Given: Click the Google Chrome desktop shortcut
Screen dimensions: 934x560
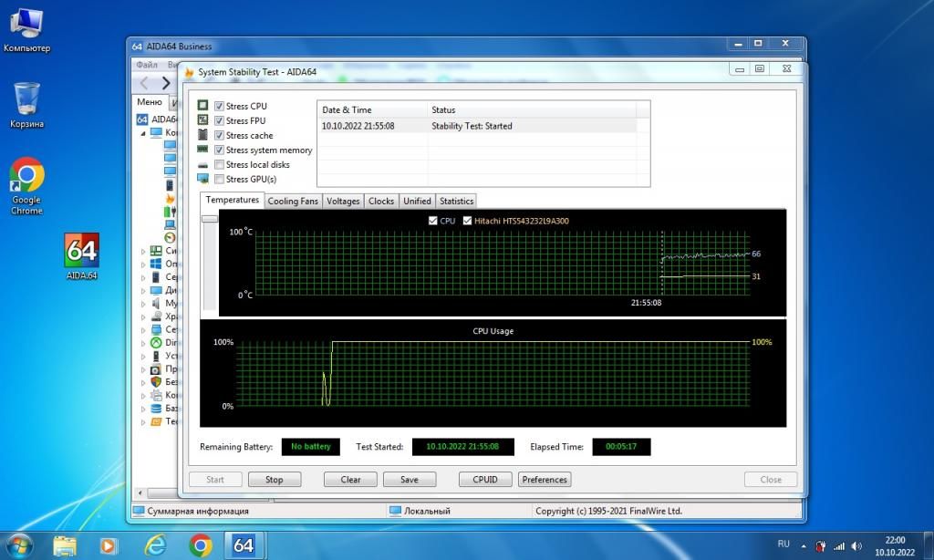Looking at the screenshot, I should click(26, 186).
